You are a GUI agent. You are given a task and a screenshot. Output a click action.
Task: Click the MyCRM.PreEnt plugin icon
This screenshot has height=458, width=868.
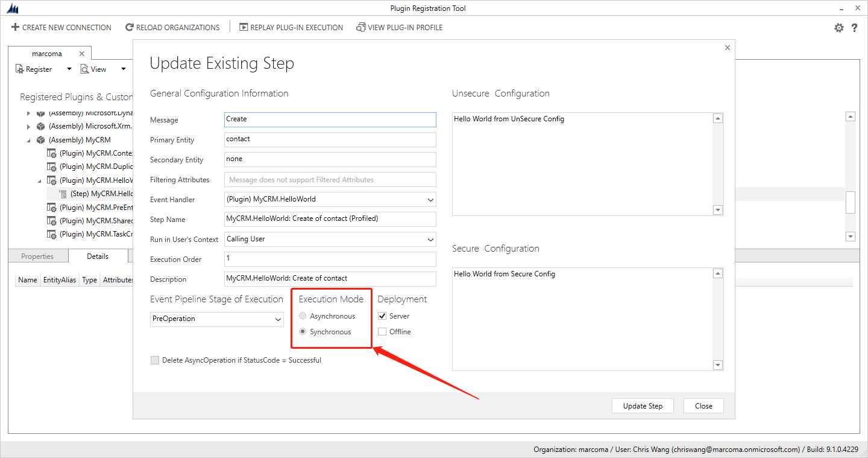coord(52,208)
